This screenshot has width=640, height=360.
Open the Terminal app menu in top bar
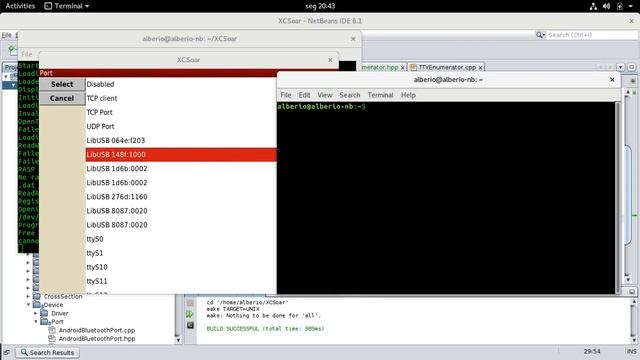(x=67, y=6)
